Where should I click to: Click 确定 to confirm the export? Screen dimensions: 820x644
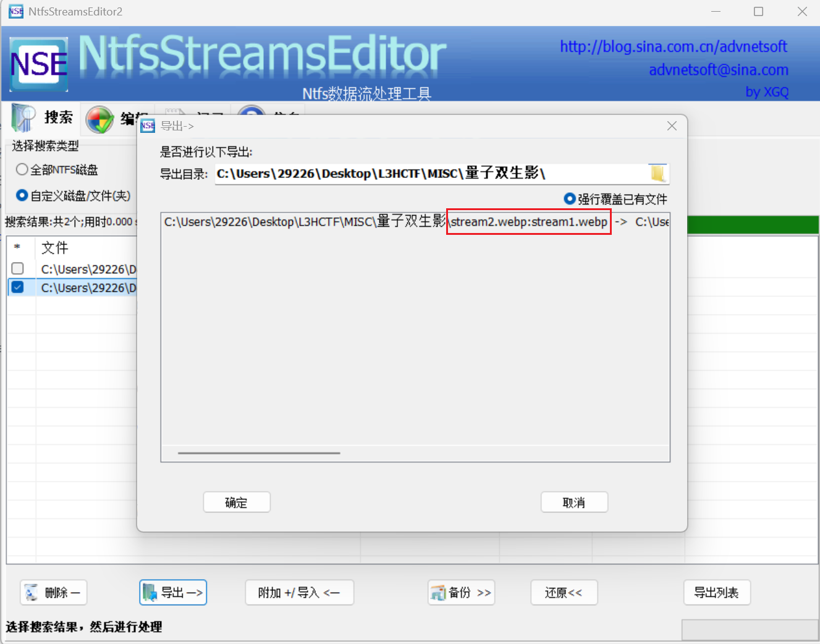(x=237, y=502)
